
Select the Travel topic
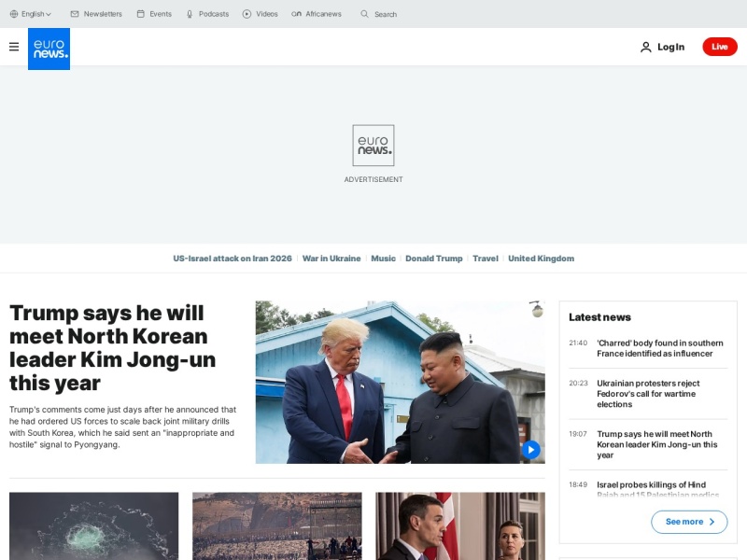pos(486,259)
